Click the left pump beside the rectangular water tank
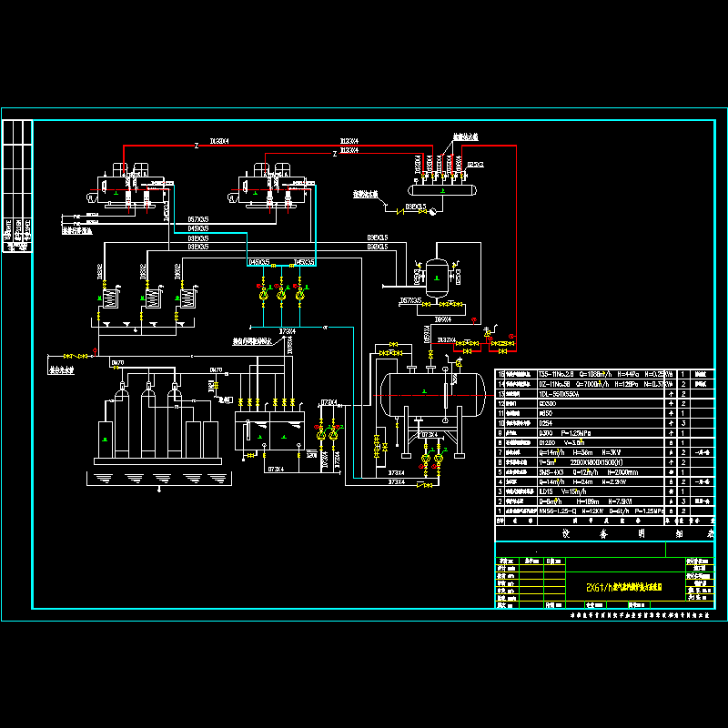 pyautogui.click(x=320, y=435)
